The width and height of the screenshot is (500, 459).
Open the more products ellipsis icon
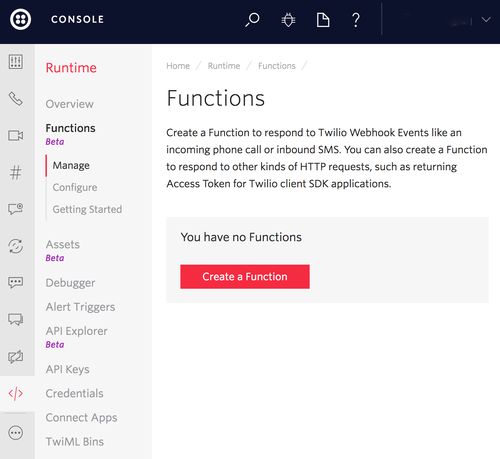point(16,433)
